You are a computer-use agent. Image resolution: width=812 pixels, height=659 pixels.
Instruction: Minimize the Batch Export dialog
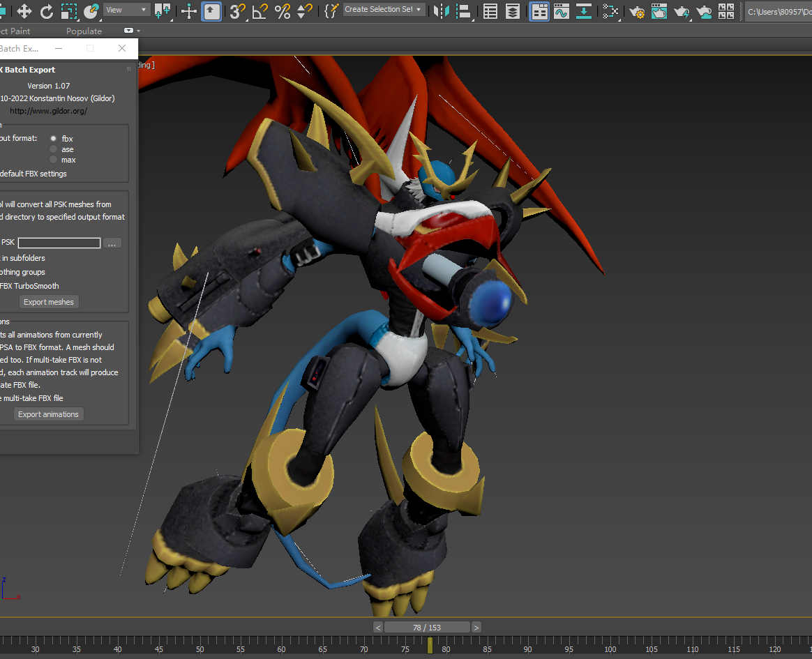pyautogui.click(x=59, y=48)
